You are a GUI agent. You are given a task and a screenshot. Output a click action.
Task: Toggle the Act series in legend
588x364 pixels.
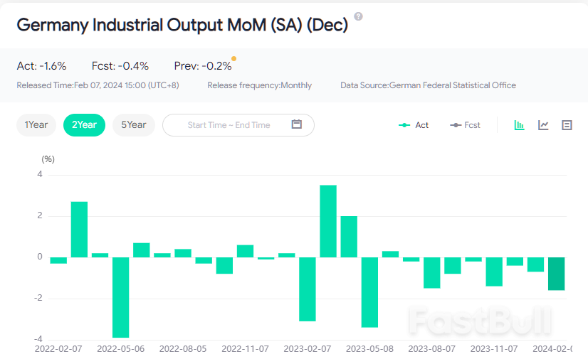(414, 125)
